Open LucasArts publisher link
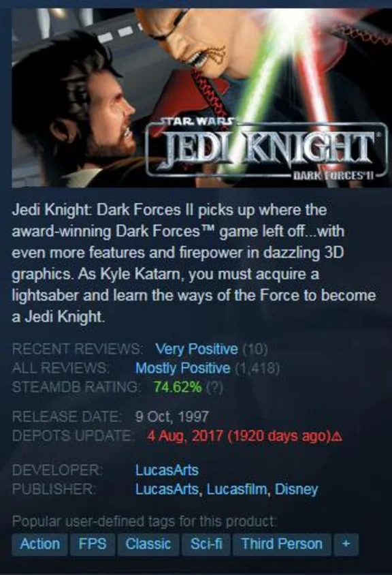 click(167, 489)
